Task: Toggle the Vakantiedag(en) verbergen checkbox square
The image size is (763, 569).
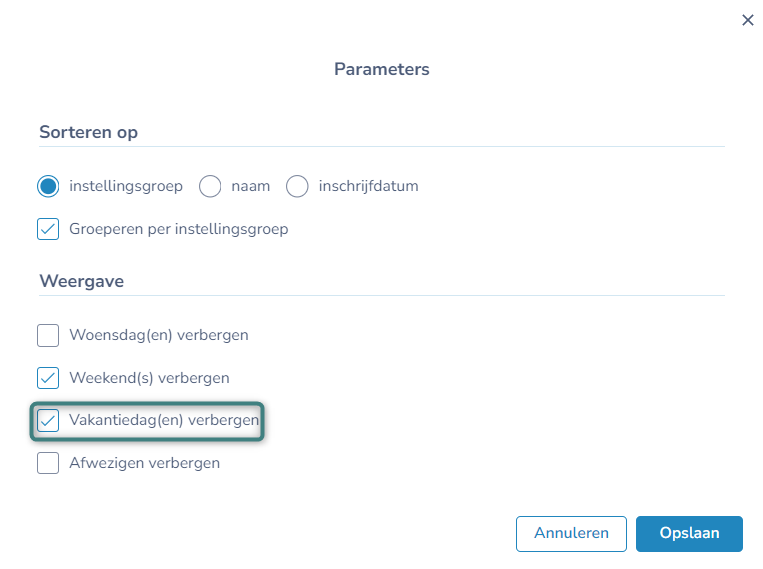Action: 48,421
